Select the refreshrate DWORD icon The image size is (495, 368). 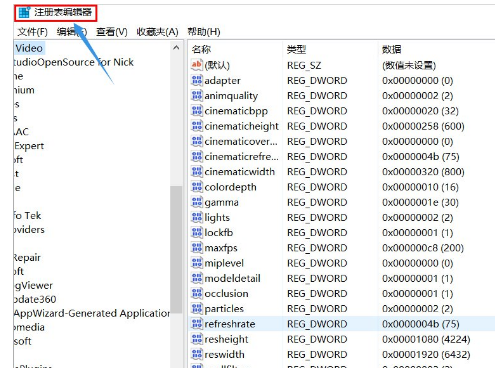197,324
